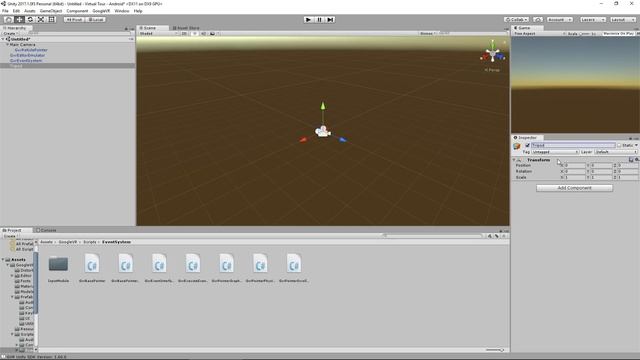Open the Cloud services button
Screen dimensions: 640x360
538,20
